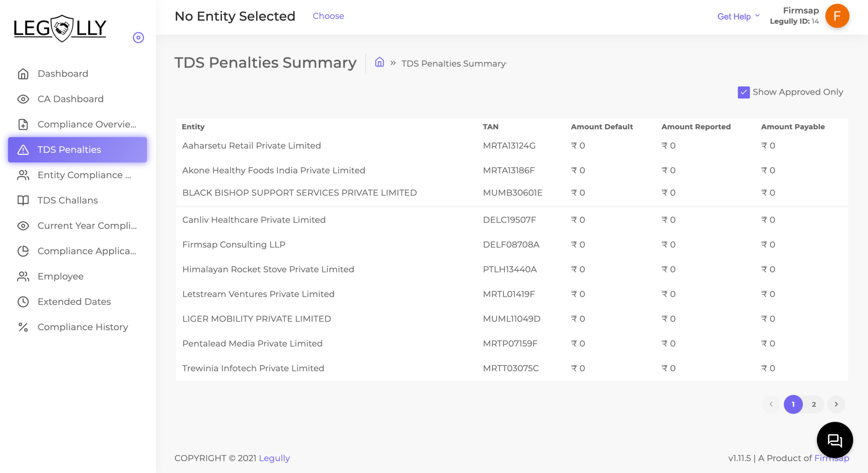
Task: Click the Compliance Applicability pie chart icon
Action: click(x=23, y=251)
